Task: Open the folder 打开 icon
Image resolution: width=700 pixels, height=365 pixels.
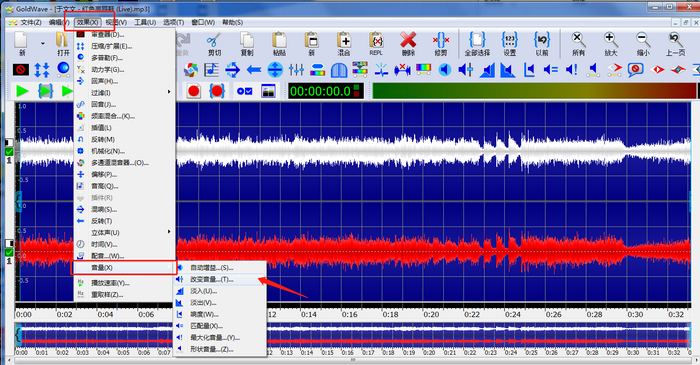Action: point(63,44)
